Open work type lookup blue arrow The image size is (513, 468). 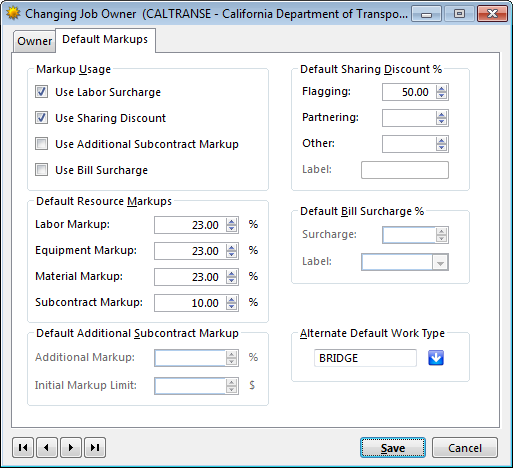coord(436,358)
